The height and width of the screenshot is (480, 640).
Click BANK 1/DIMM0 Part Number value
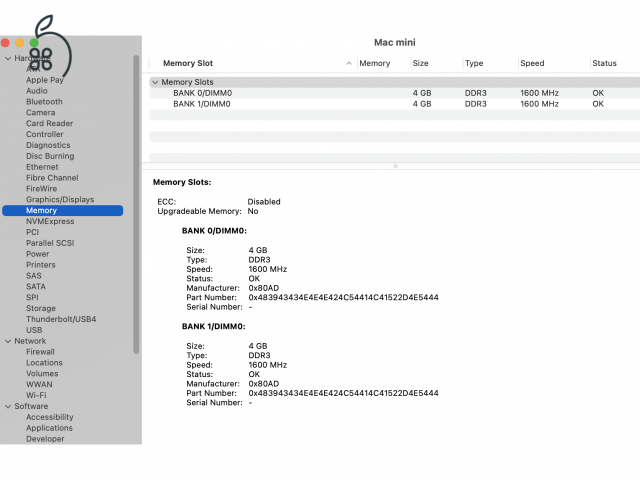tap(343, 393)
